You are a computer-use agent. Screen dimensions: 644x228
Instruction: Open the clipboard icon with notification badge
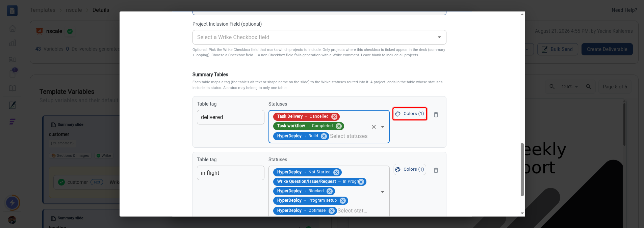click(12, 73)
